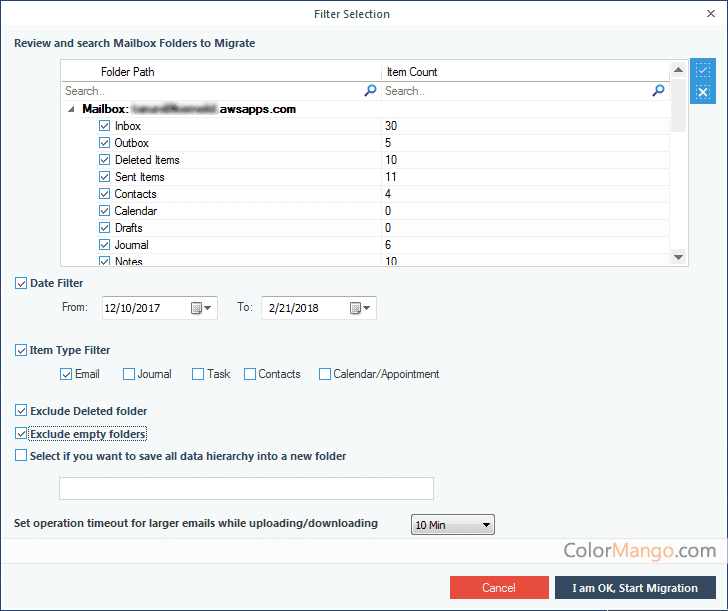Open the operation timeout dropdown
Screen dimensions: 728x611
[453, 524]
